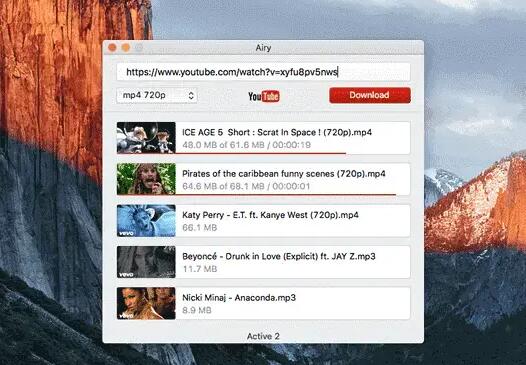Click the Airy window title bar
This screenshot has height=365, width=526.
[x=263, y=48]
